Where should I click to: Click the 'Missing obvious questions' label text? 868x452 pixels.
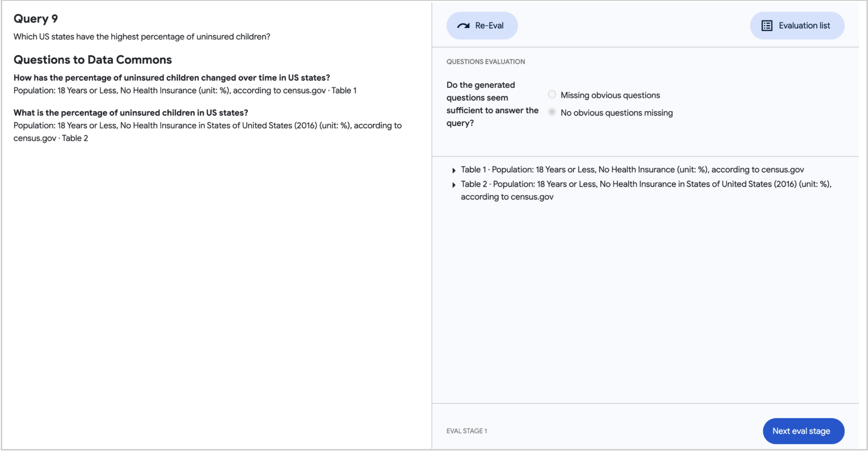click(610, 95)
